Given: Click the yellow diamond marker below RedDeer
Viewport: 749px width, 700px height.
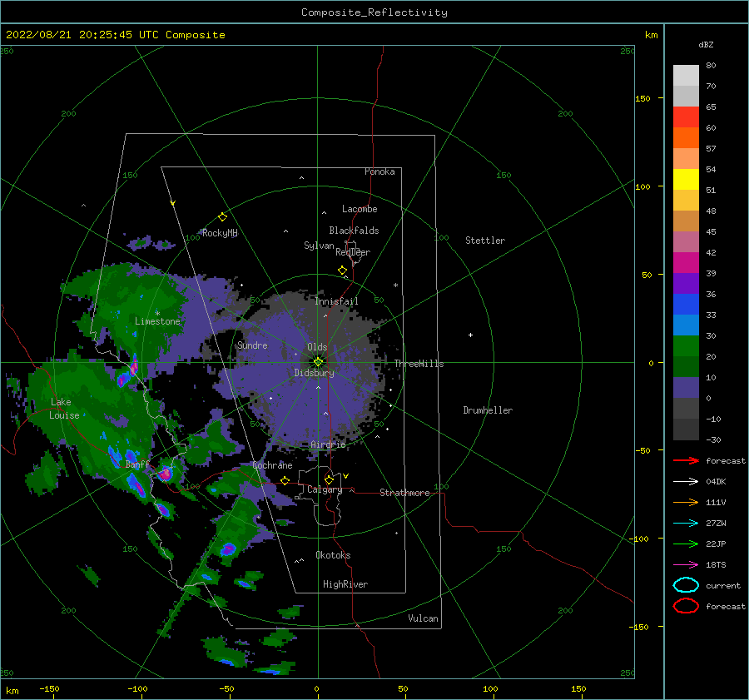Looking at the screenshot, I should [342, 271].
